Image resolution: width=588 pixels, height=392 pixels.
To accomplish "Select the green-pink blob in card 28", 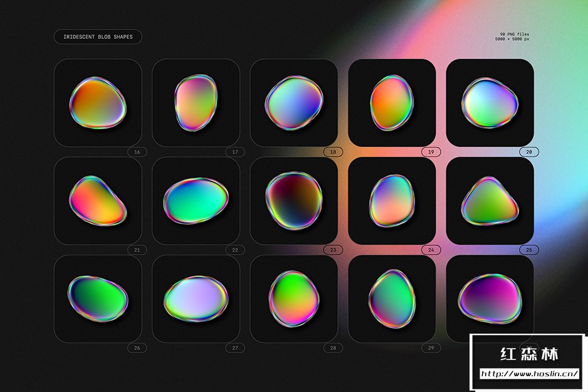I will [x=294, y=299].
